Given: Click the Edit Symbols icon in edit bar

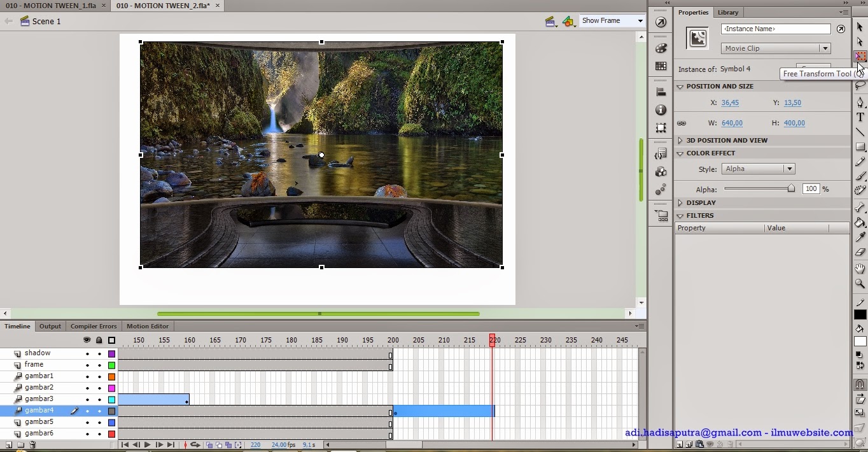Looking at the screenshot, I should tap(568, 21).
